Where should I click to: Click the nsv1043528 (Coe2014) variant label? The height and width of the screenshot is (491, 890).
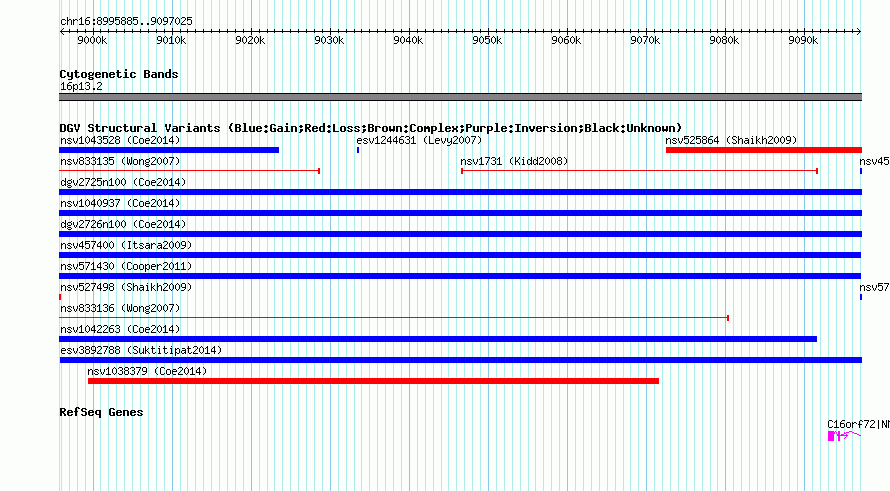point(120,140)
